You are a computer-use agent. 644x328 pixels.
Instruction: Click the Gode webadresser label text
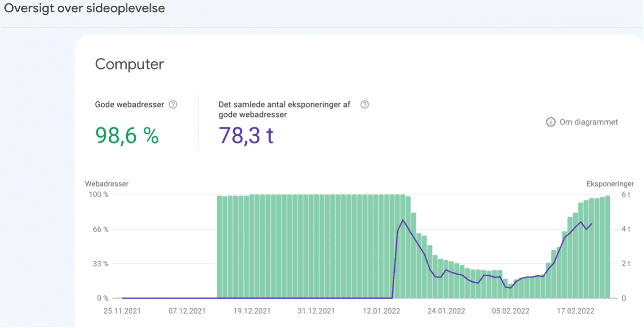130,105
